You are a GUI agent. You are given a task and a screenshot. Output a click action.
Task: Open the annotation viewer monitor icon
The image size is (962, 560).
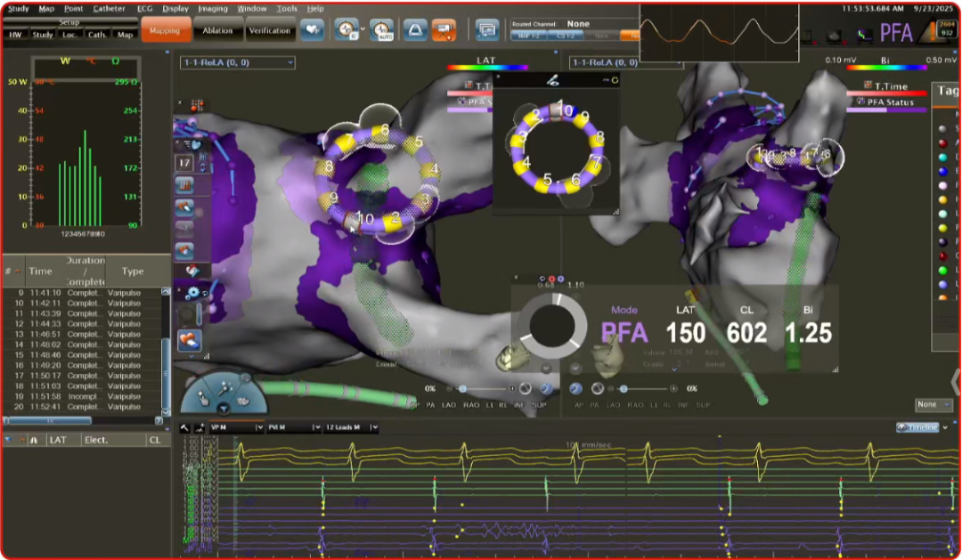click(487, 29)
